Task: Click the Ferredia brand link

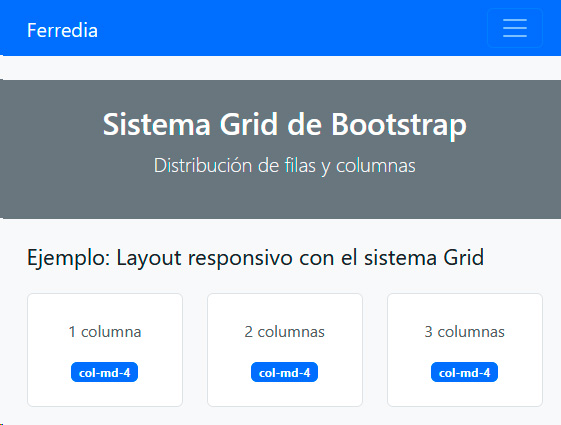Action: click(62, 30)
